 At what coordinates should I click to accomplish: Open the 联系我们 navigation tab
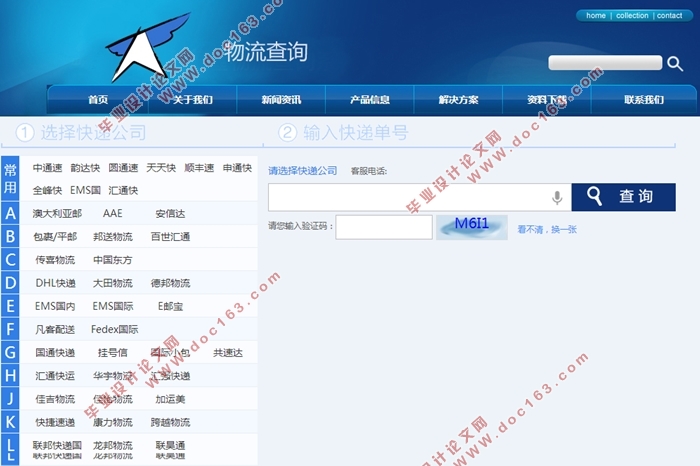point(644,100)
